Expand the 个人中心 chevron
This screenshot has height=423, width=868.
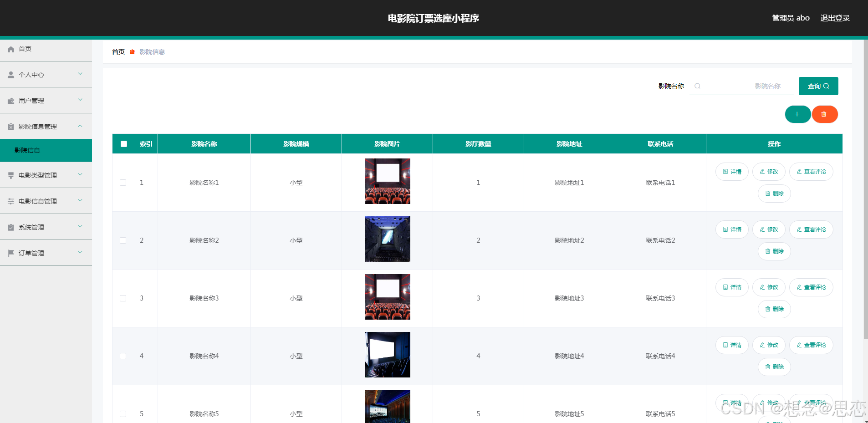(80, 74)
